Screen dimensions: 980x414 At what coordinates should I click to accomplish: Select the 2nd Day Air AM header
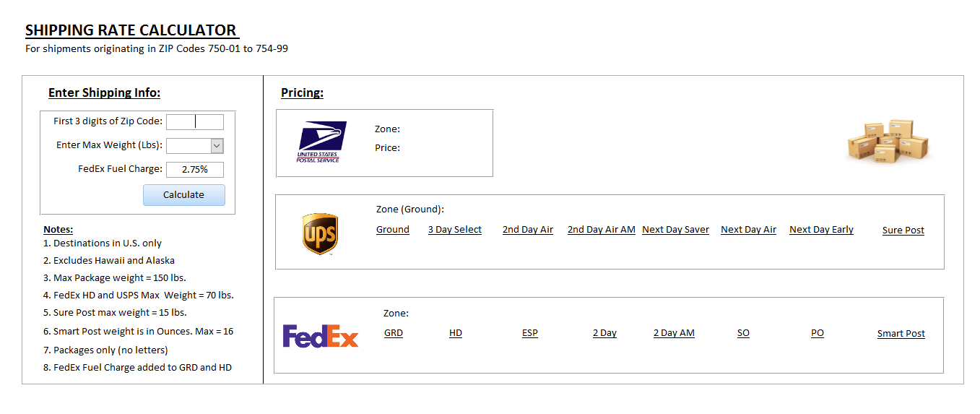point(602,230)
